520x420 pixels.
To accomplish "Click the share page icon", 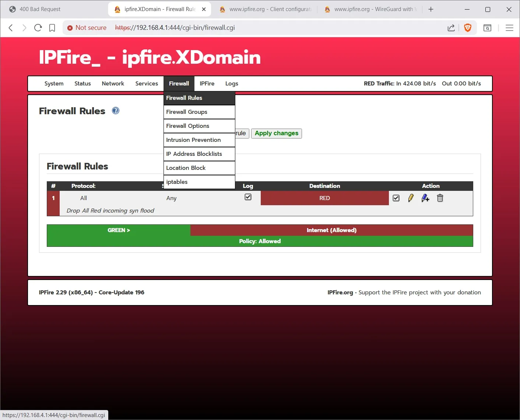I will 451,28.
